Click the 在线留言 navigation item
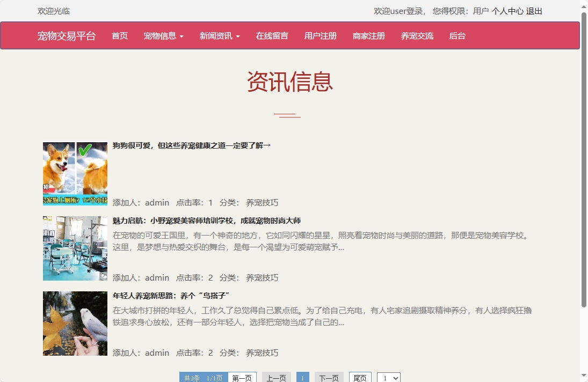 [272, 35]
